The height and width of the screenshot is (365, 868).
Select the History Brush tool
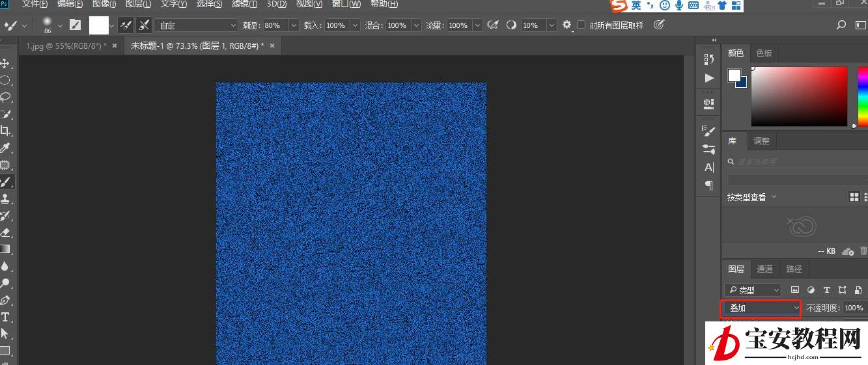(5, 215)
